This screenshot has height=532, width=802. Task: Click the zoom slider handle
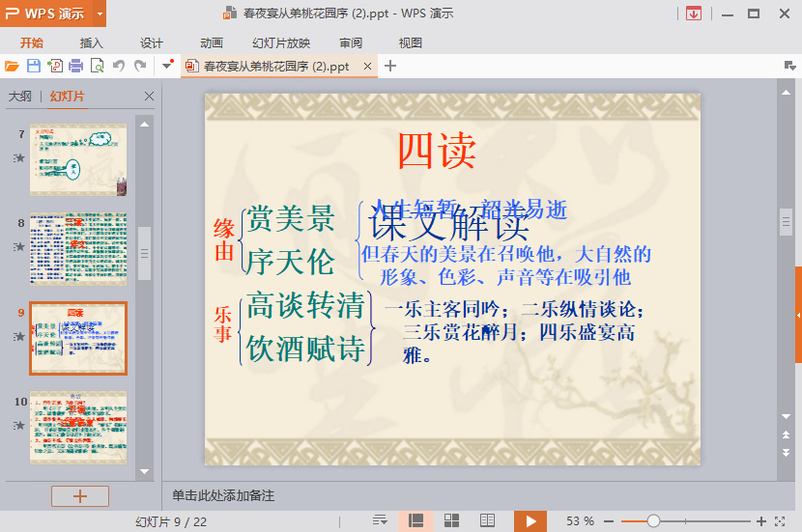[653, 520]
